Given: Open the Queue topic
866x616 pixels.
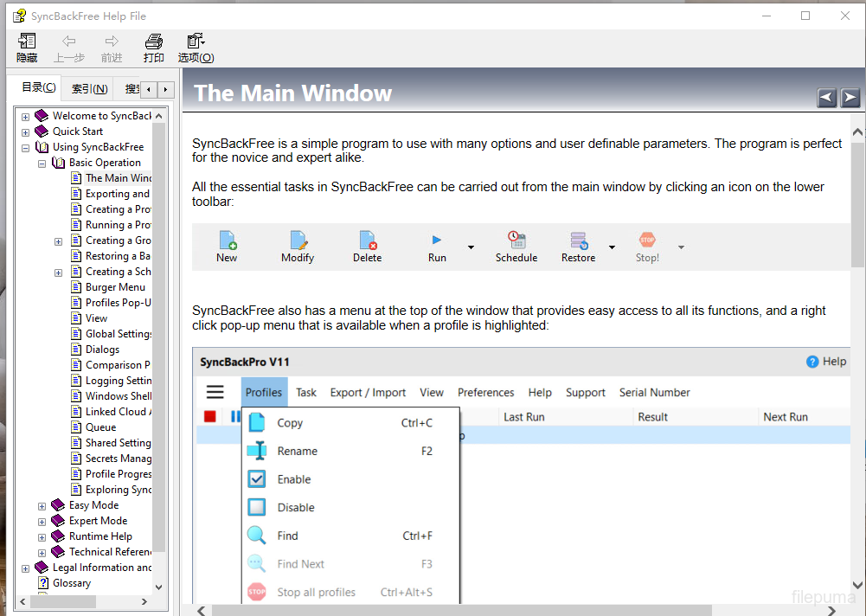Looking at the screenshot, I should [100, 427].
